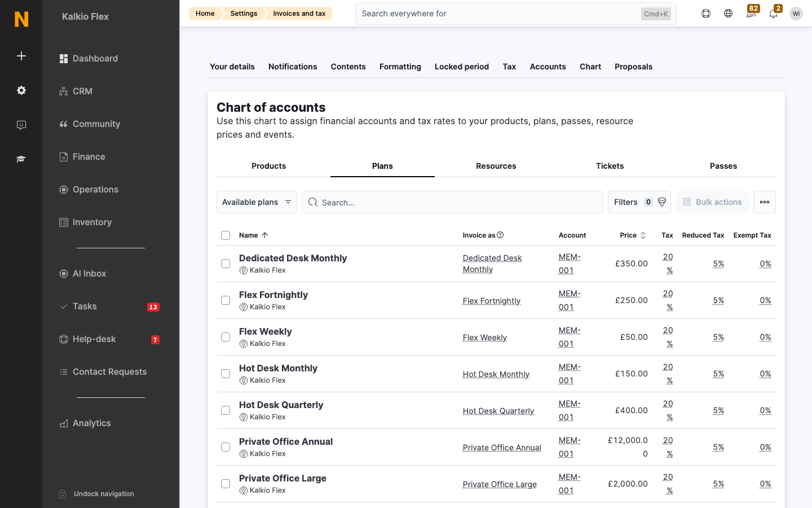Viewport: 812px width, 508px height.
Task: Open the WI user avatar menu
Action: pos(796,14)
